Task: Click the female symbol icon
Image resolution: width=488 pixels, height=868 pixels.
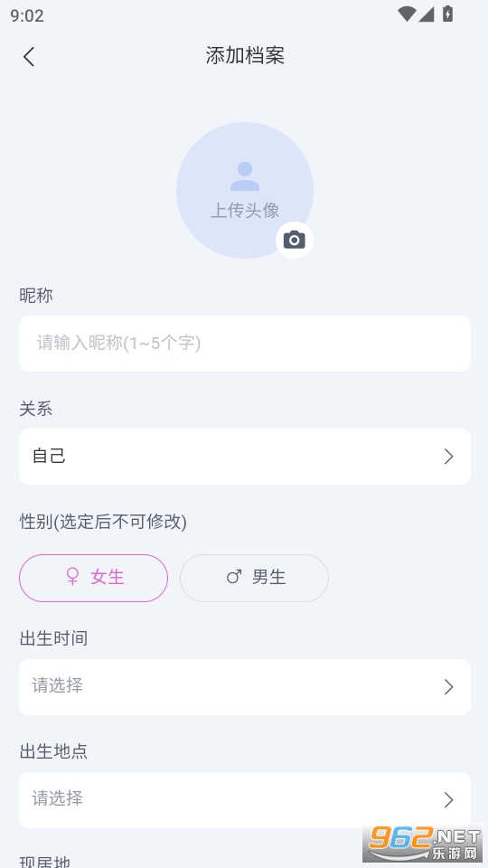Action: pyautogui.click(x=72, y=578)
